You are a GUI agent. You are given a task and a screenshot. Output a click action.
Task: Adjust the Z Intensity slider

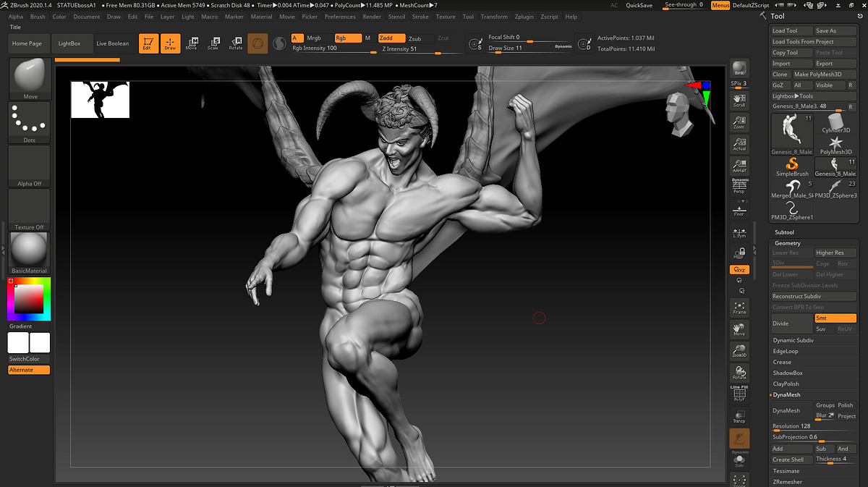tap(420, 49)
